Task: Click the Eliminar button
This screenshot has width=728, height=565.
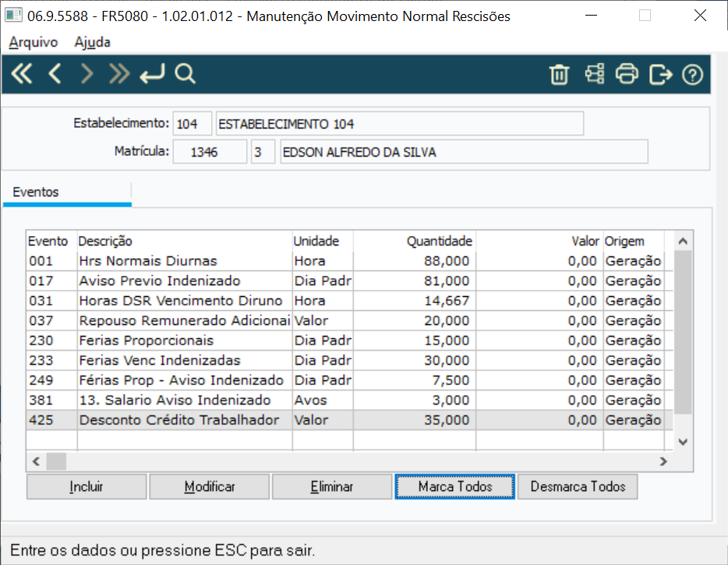Action: [332, 486]
